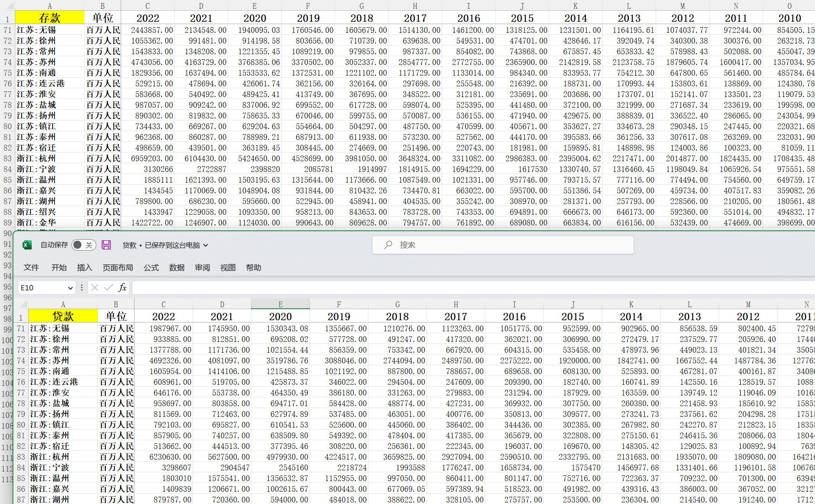Open the 视图 ribbon tab

pyautogui.click(x=228, y=267)
